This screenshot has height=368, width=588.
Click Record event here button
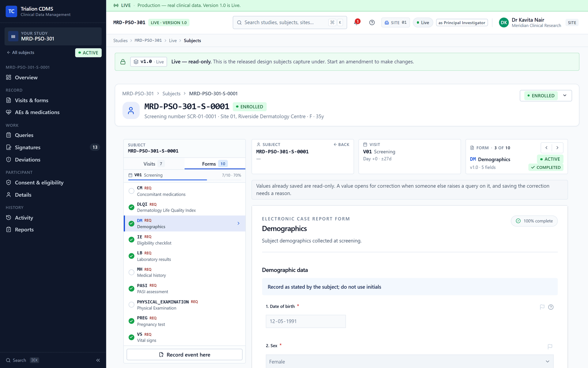(x=184, y=355)
